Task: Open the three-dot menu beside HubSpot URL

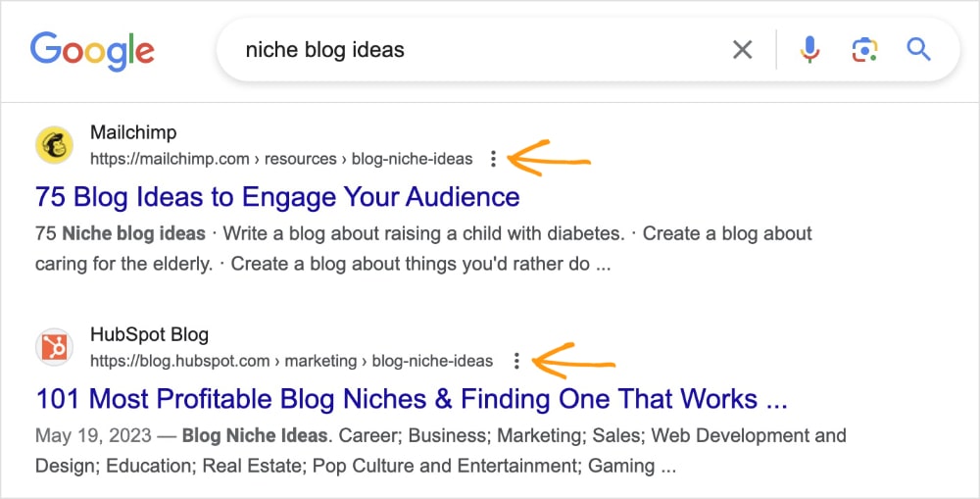Action: pyautogui.click(x=516, y=361)
